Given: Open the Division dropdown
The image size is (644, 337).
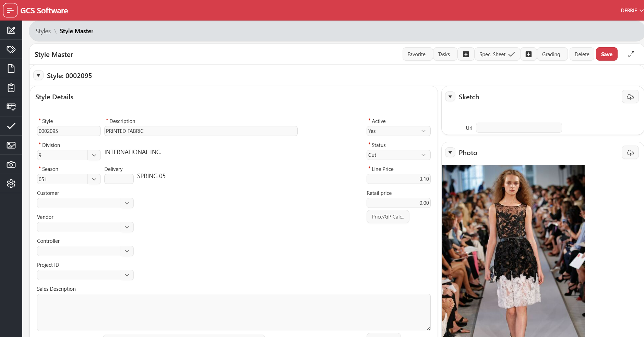Looking at the screenshot, I should (94, 155).
